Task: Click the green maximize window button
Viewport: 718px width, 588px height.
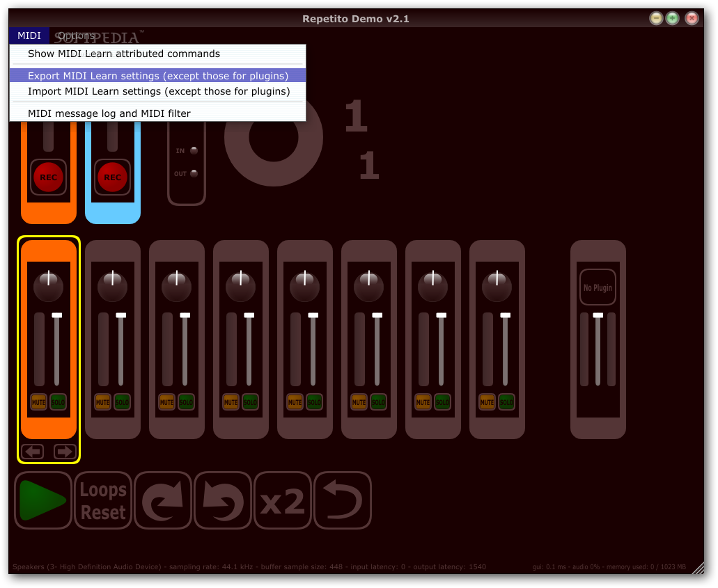Action: tap(672, 18)
